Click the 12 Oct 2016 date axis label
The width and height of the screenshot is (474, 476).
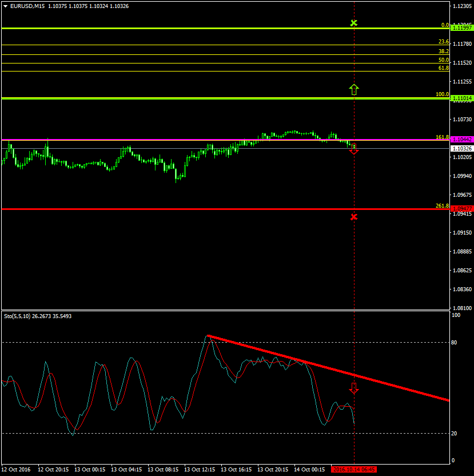click(17, 469)
